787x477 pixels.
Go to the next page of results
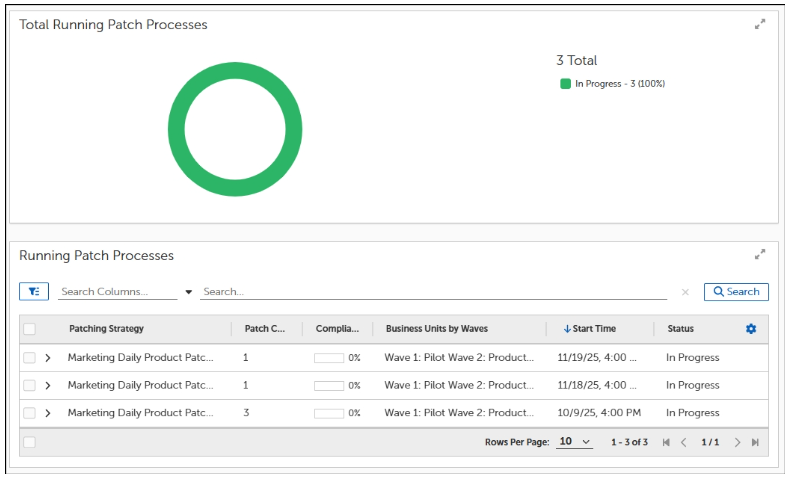coord(737,442)
